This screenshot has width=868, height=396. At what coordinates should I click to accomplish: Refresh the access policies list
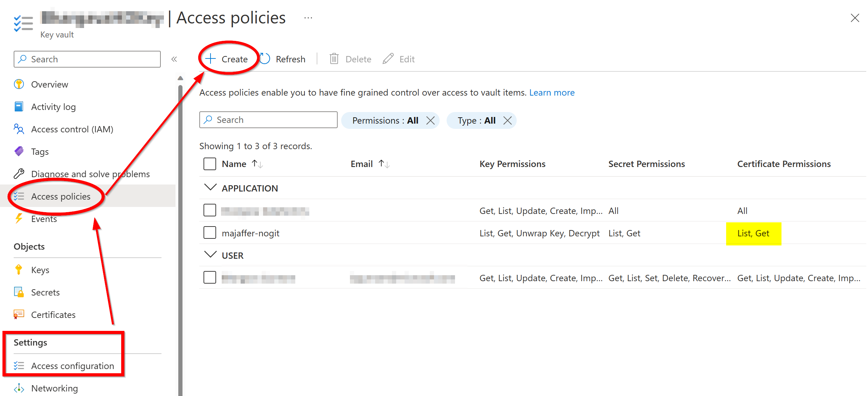point(290,59)
